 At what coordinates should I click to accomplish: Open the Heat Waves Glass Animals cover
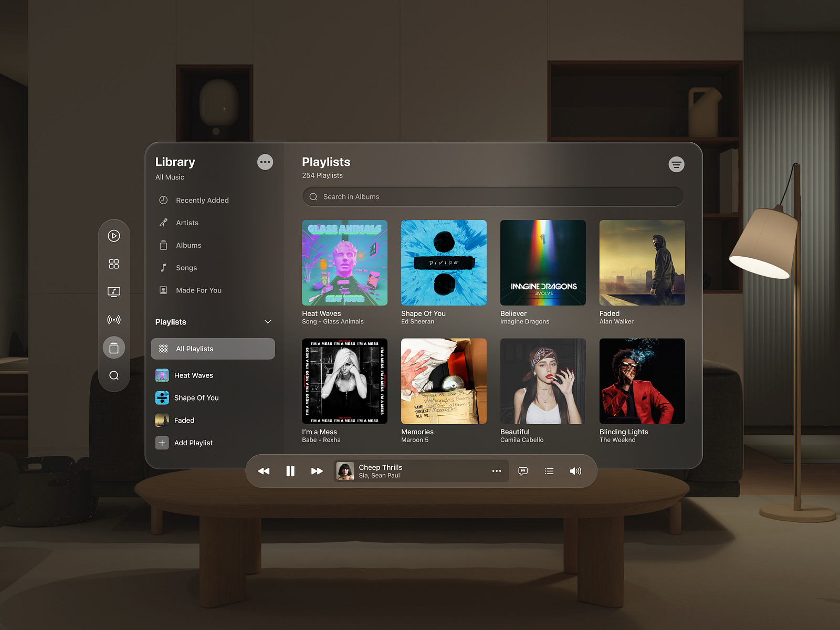(x=344, y=262)
